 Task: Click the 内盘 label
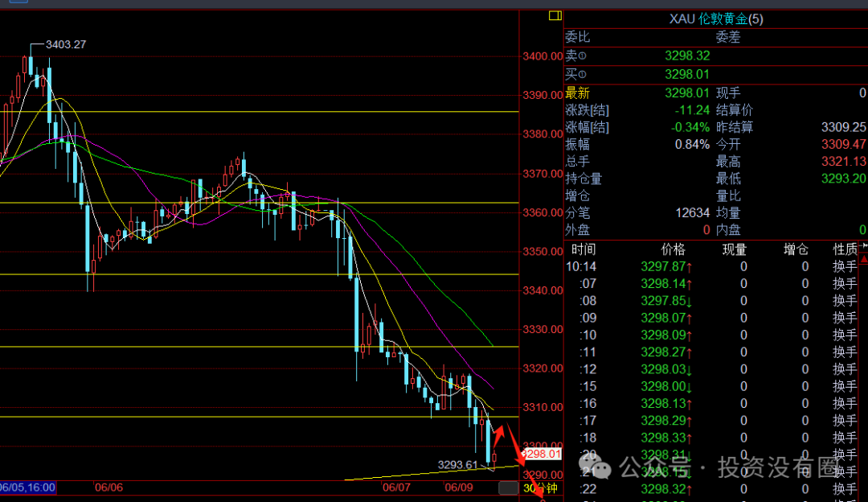point(728,230)
